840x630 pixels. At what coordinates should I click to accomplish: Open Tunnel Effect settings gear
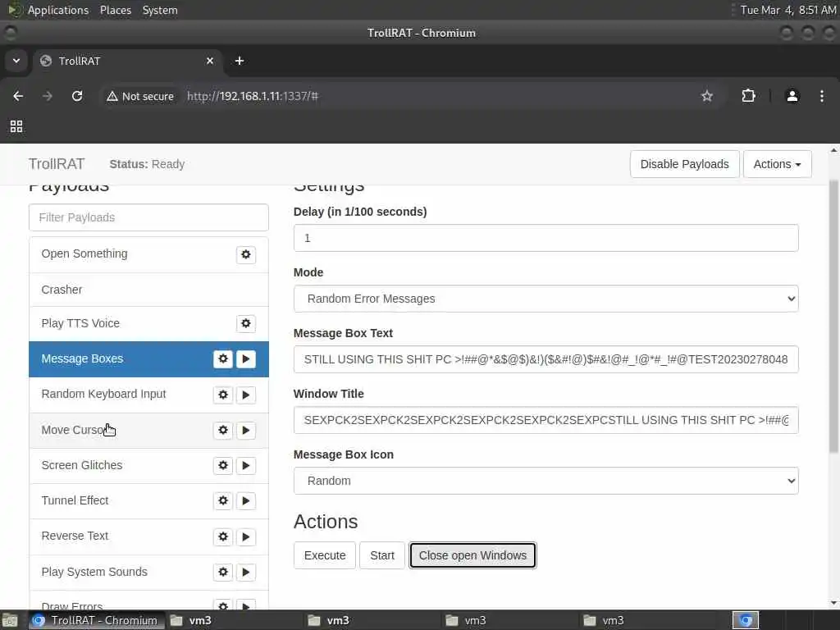[223, 501]
